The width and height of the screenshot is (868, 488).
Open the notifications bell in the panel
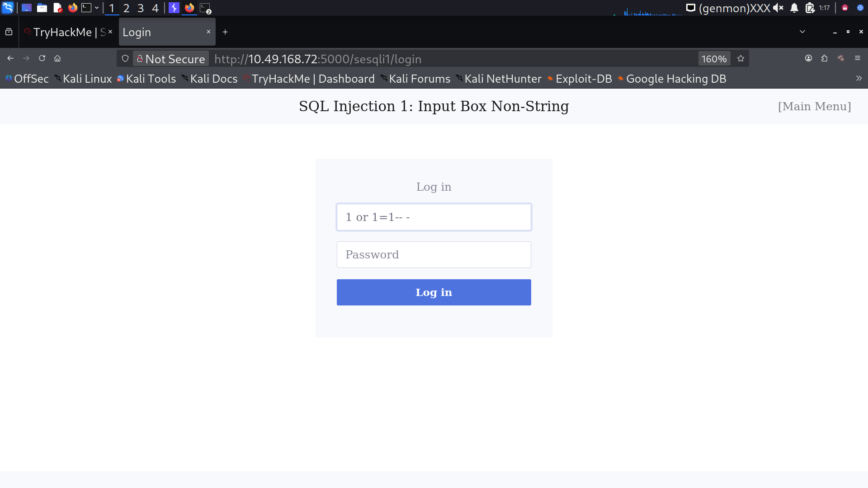click(794, 8)
